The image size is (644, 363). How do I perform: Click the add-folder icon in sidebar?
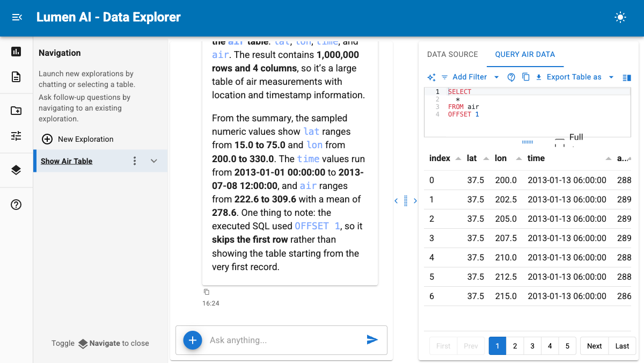pos(16,111)
